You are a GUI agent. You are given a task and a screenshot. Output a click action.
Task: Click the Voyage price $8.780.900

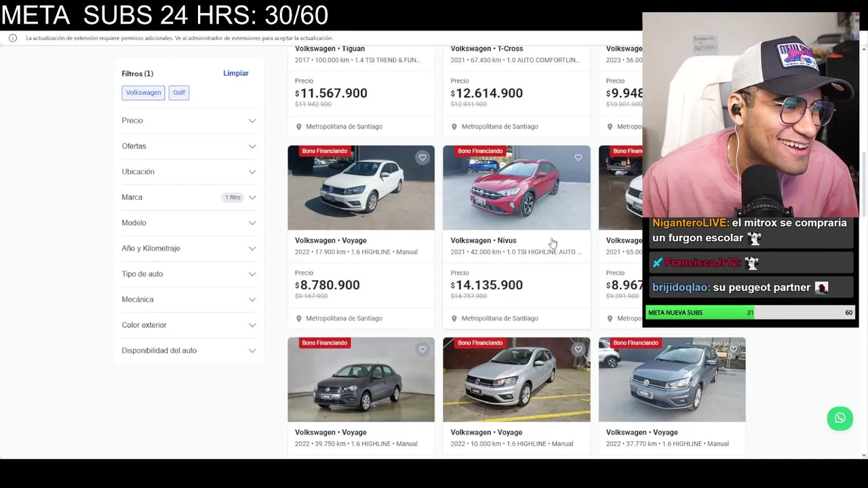click(328, 285)
